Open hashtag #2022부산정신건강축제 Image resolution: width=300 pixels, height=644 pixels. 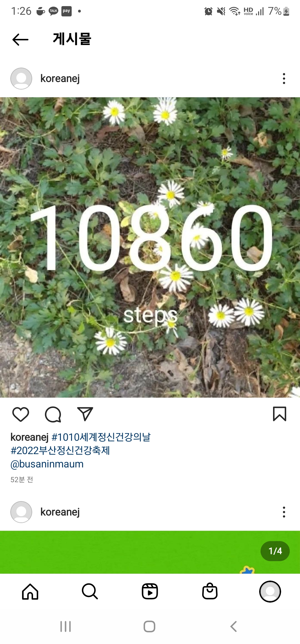(60, 450)
